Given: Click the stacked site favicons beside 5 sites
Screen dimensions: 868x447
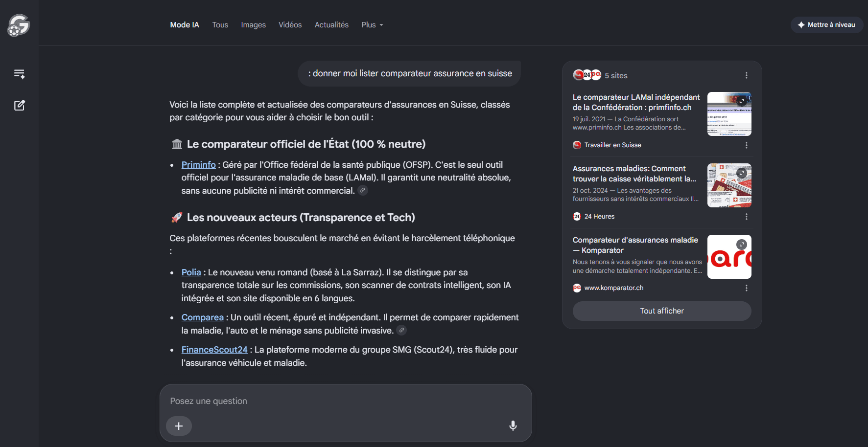Looking at the screenshot, I should (587, 75).
